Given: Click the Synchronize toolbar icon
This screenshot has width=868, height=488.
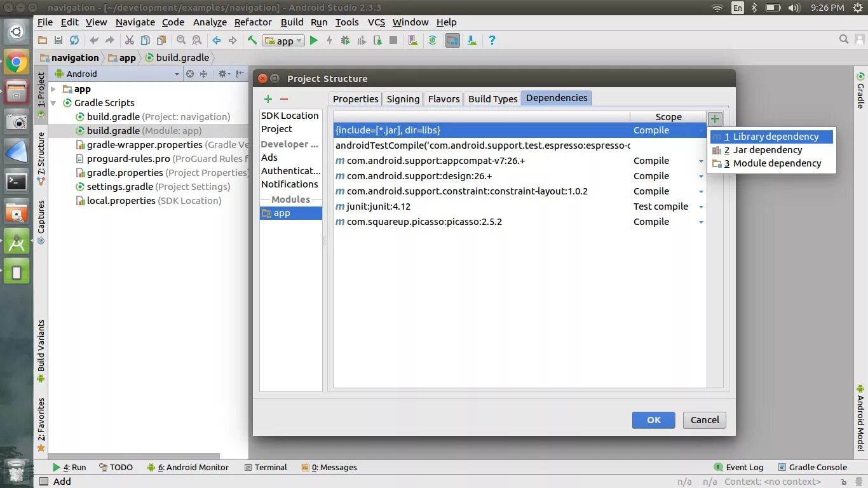Looking at the screenshot, I should (74, 40).
